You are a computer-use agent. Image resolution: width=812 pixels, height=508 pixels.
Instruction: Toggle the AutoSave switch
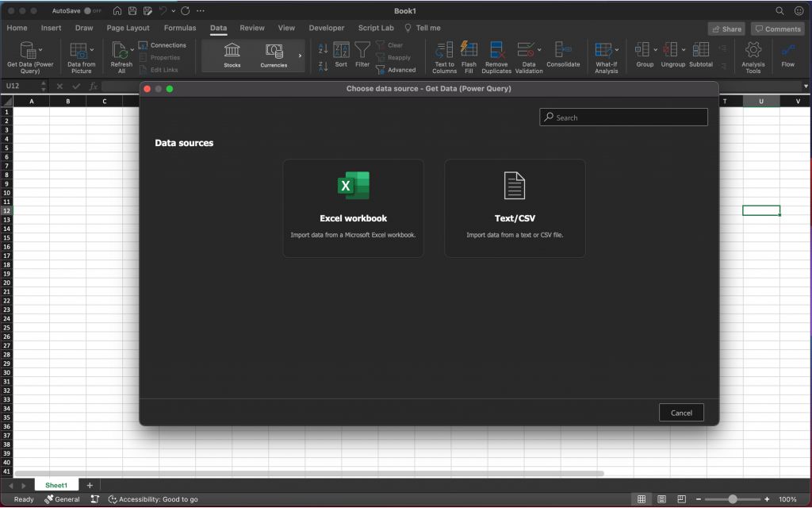92,11
